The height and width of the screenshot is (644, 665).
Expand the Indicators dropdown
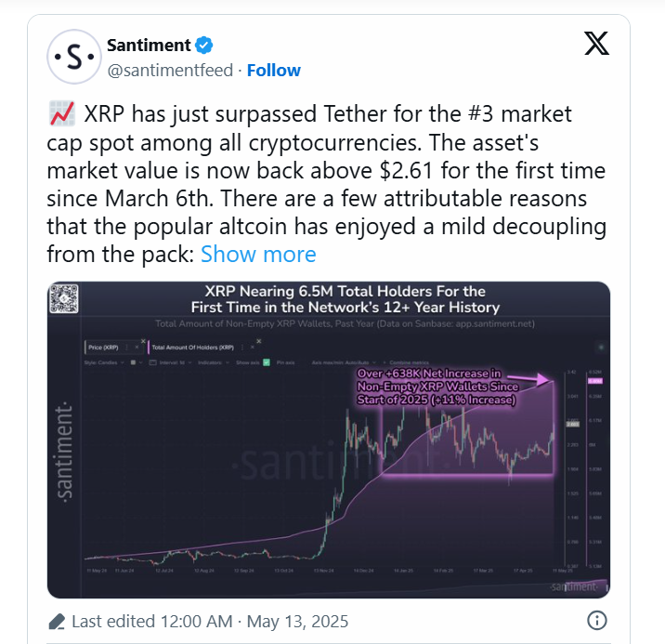(x=214, y=362)
